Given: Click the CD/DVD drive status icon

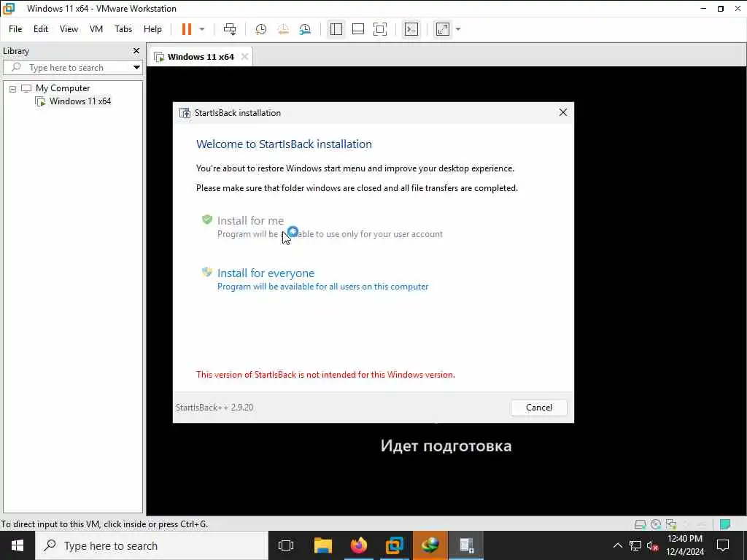Looking at the screenshot, I should (x=656, y=524).
